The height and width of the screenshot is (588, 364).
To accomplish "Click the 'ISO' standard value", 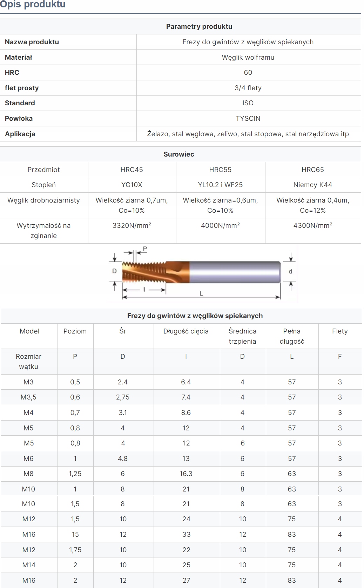I will click(x=248, y=103).
